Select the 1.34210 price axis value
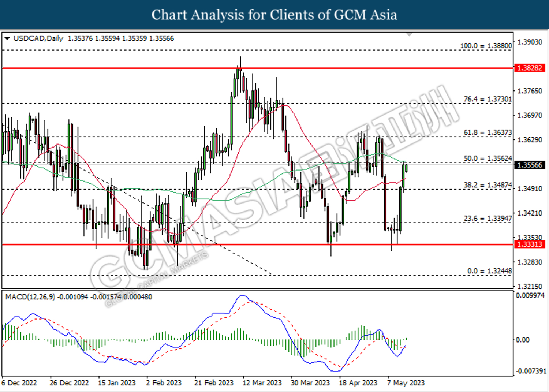The height and width of the screenshot is (392, 549). pyautogui.click(x=530, y=213)
